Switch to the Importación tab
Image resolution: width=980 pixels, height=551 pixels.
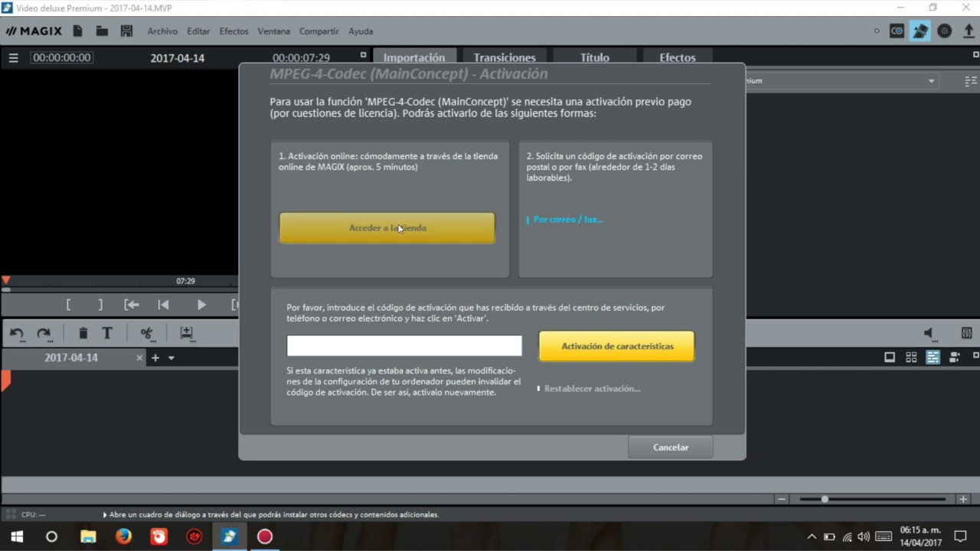click(x=414, y=57)
